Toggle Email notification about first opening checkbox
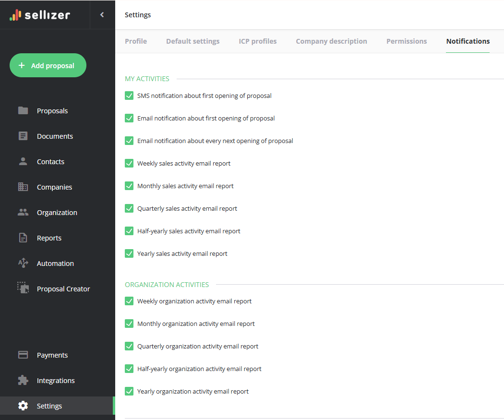 (129, 118)
